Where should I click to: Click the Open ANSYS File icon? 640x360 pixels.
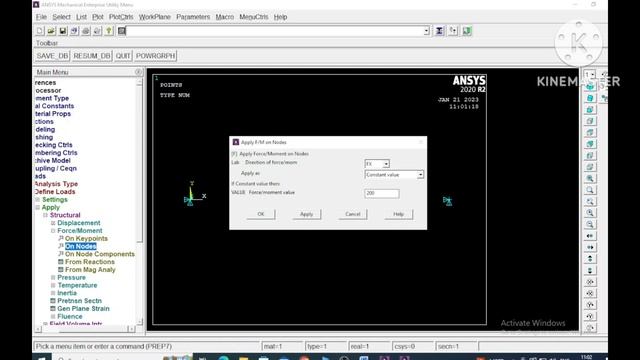point(51,31)
